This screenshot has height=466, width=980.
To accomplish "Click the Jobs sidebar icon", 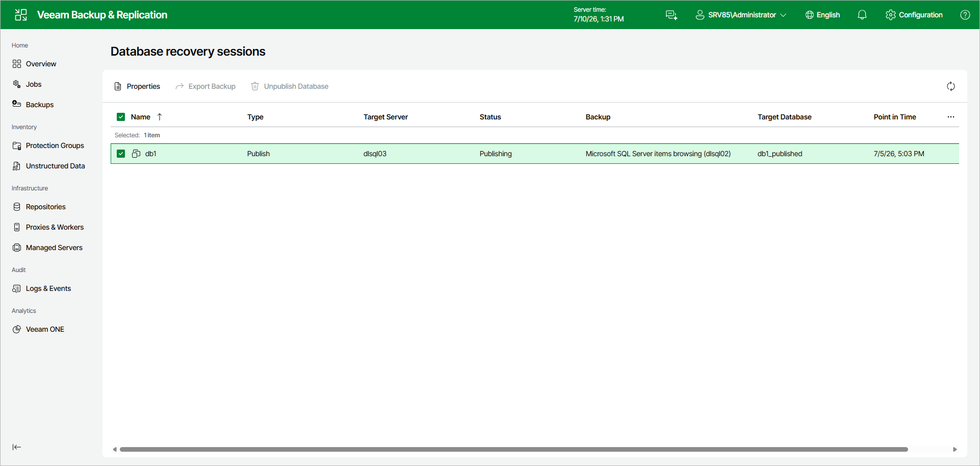I will (17, 84).
